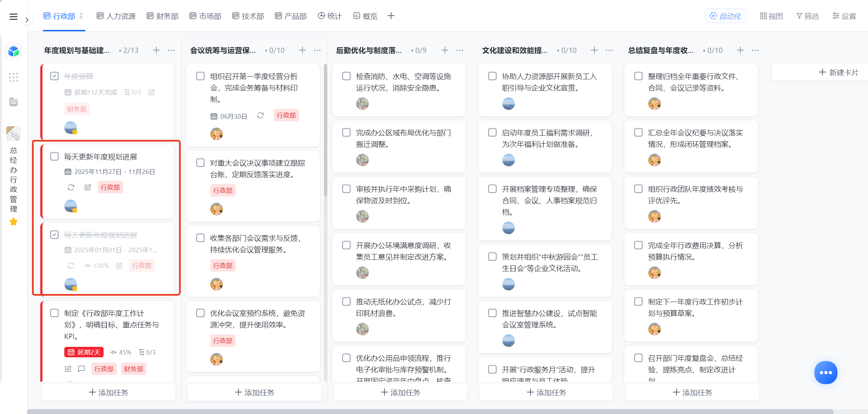868x414 pixels.
Task: Open more options for 会议统筹与运营保 column
Action: (x=317, y=50)
